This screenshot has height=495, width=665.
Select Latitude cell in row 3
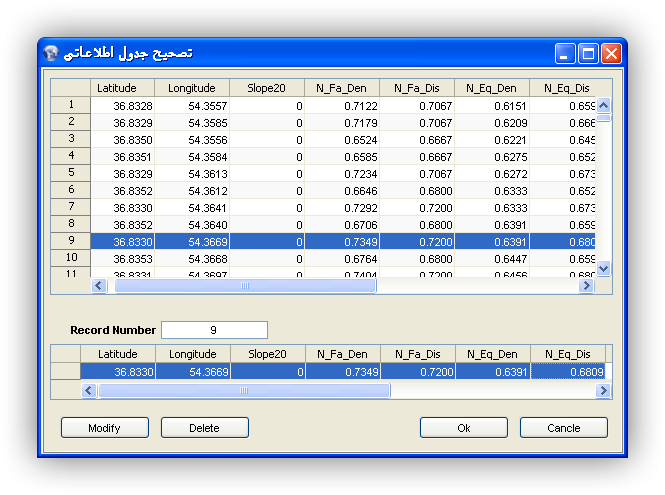[123, 140]
